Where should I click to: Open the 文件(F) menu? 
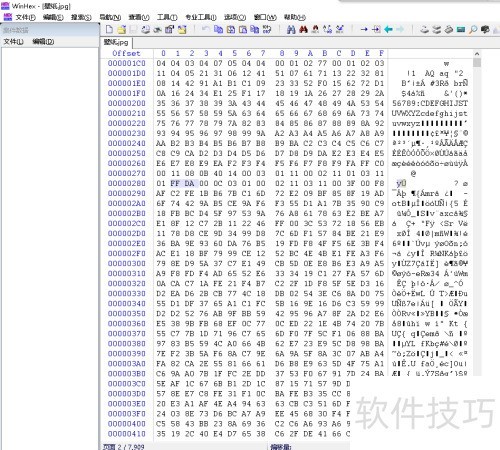tap(26, 17)
